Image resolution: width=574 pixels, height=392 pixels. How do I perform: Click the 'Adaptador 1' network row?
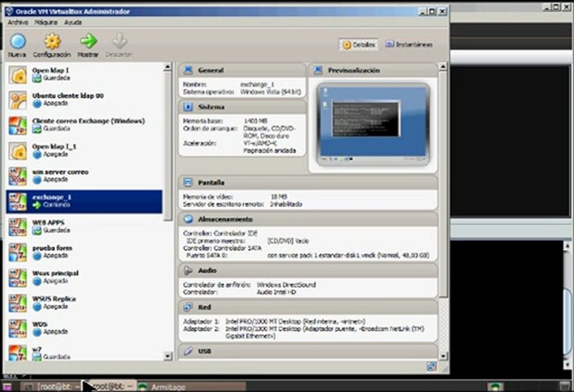(x=274, y=321)
